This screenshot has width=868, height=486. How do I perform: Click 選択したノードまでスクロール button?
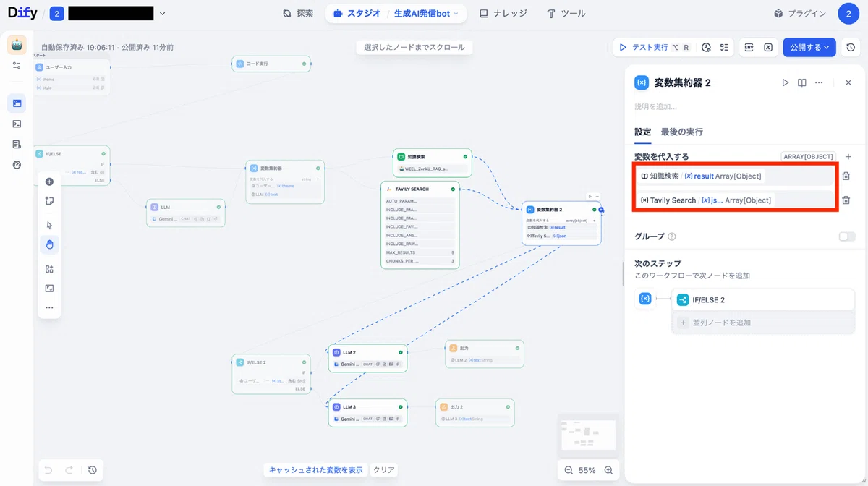415,47
